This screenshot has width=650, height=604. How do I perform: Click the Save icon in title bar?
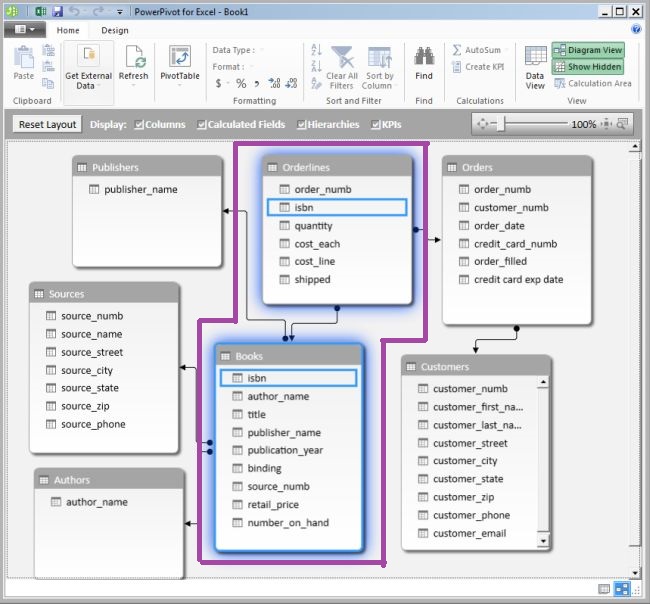click(57, 12)
